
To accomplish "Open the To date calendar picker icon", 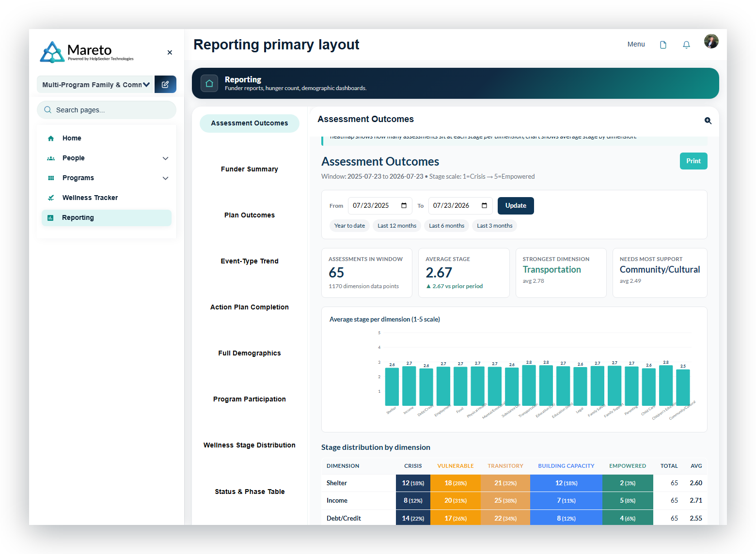I will click(484, 205).
